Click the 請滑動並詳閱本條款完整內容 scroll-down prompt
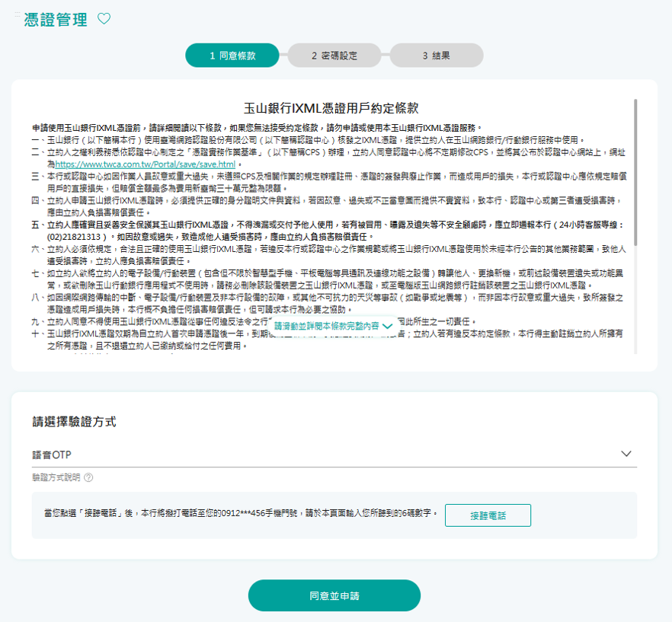Image resolution: width=672 pixels, height=622 pixels. click(x=334, y=327)
